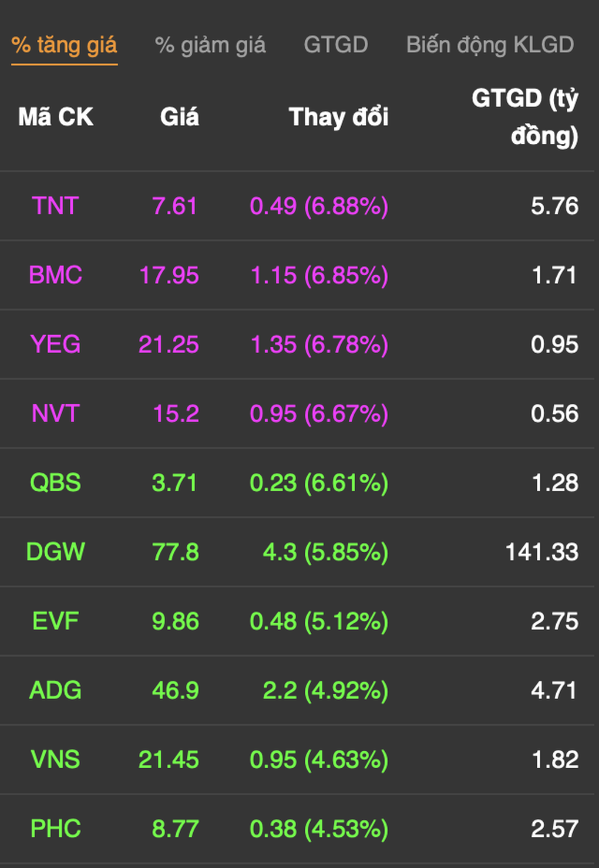Viewport: 599px width, 868px height.
Task: Show the Biến động KLGD tab
Action: point(490,45)
